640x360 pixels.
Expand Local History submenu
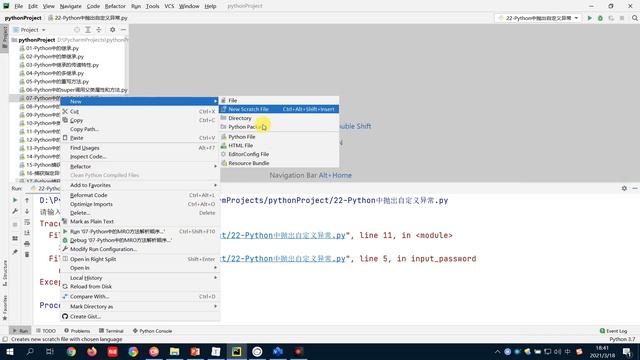140,278
